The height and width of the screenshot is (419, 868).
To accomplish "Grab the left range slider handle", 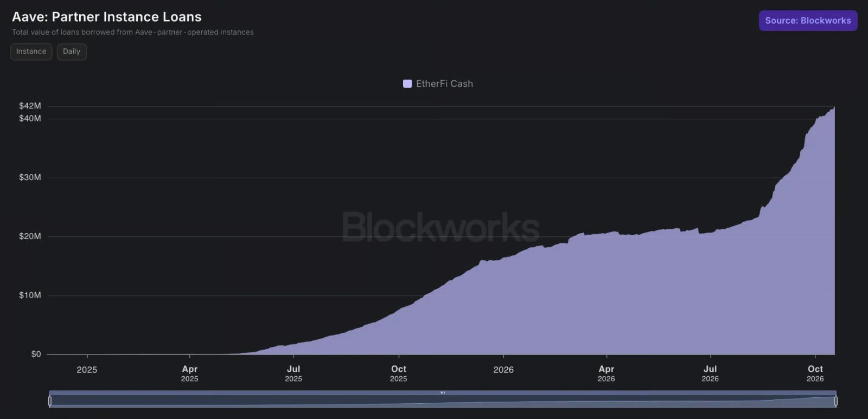I will (50, 401).
